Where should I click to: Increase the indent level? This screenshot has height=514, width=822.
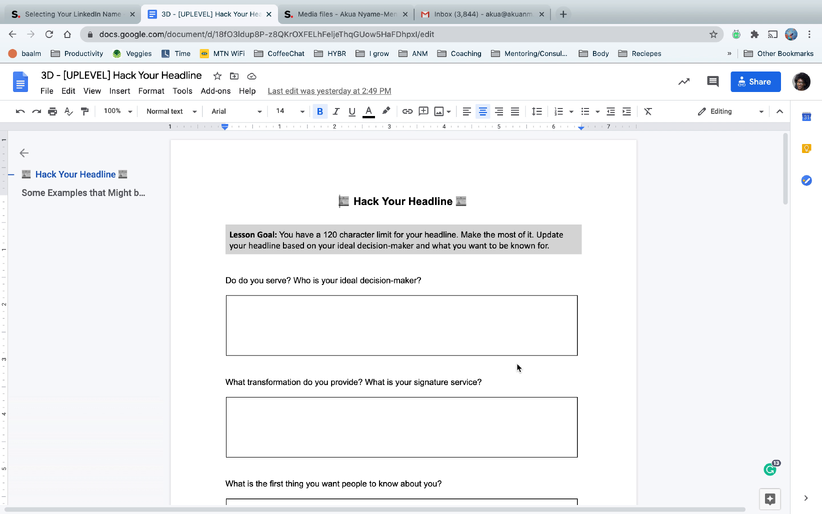[626, 111]
